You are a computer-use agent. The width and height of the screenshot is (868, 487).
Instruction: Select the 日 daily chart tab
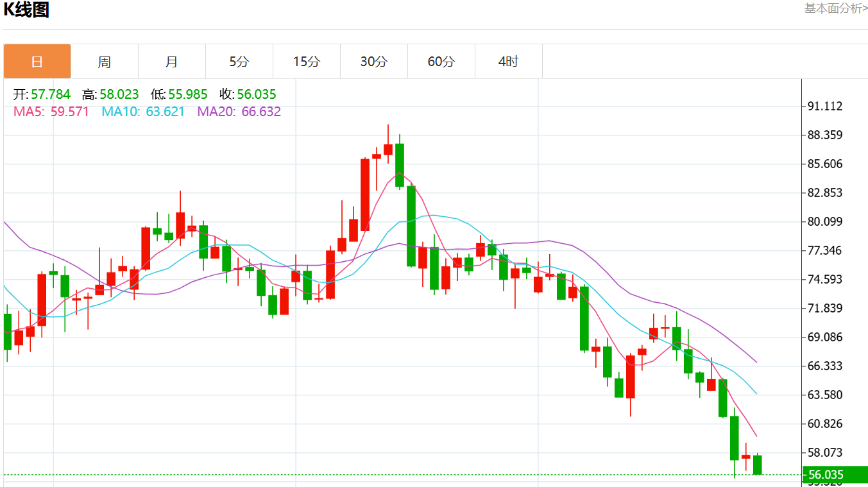(x=37, y=62)
